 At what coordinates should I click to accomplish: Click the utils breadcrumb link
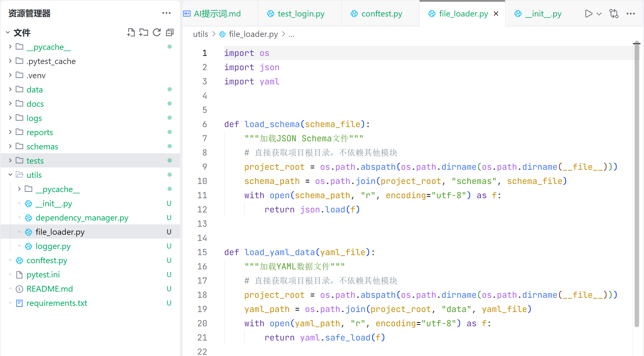[200, 34]
